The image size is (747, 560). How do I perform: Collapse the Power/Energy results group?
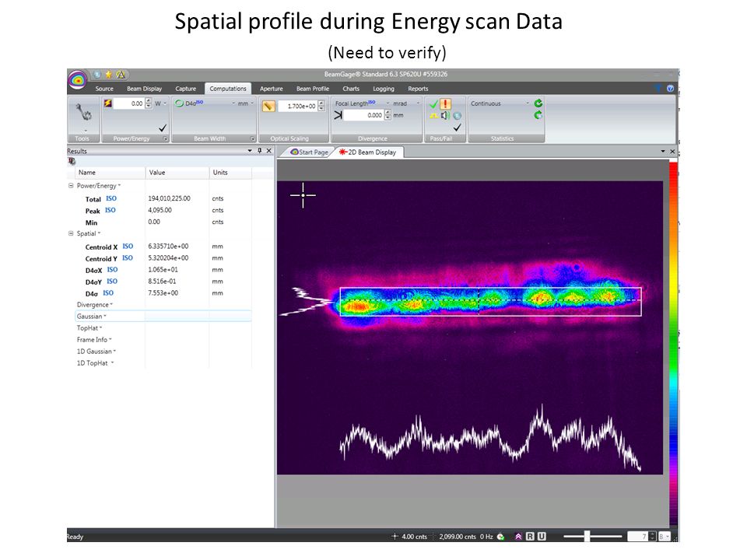point(71,186)
